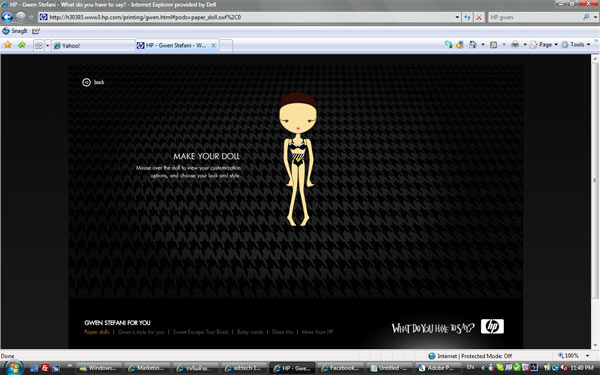The height and width of the screenshot is (375, 600).
Task: Expand the Feeds dropdown arrow
Action: point(504,45)
